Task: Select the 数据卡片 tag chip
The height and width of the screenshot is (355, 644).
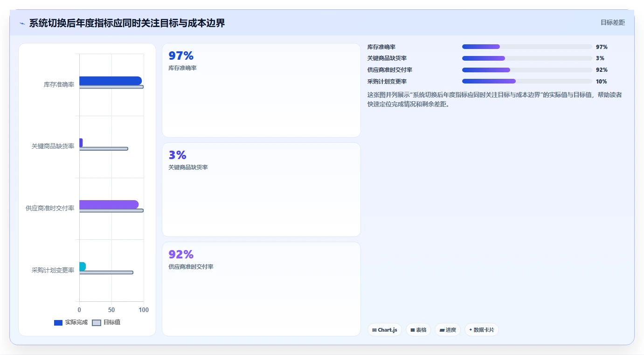Action: [482, 330]
